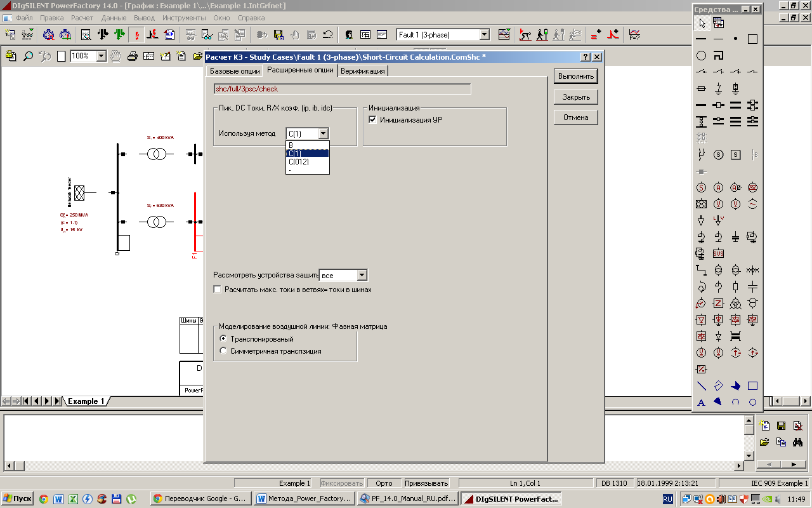Click the Отмена button
Screen dimensions: 812x508
[x=575, y=117]
